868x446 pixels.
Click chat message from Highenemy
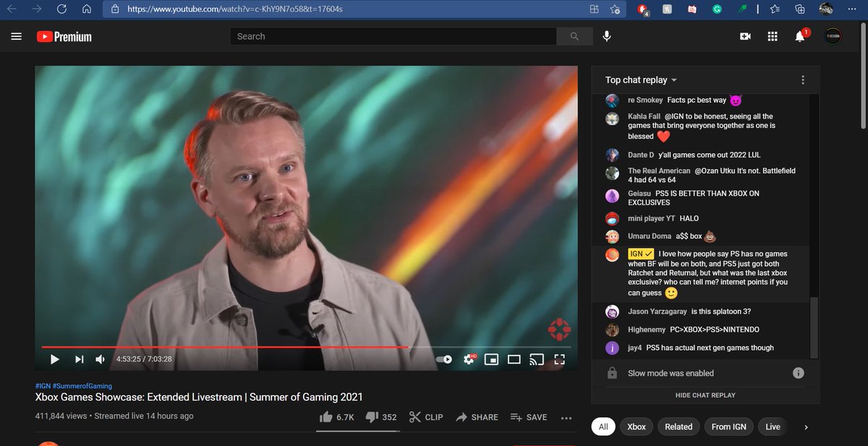715,330
